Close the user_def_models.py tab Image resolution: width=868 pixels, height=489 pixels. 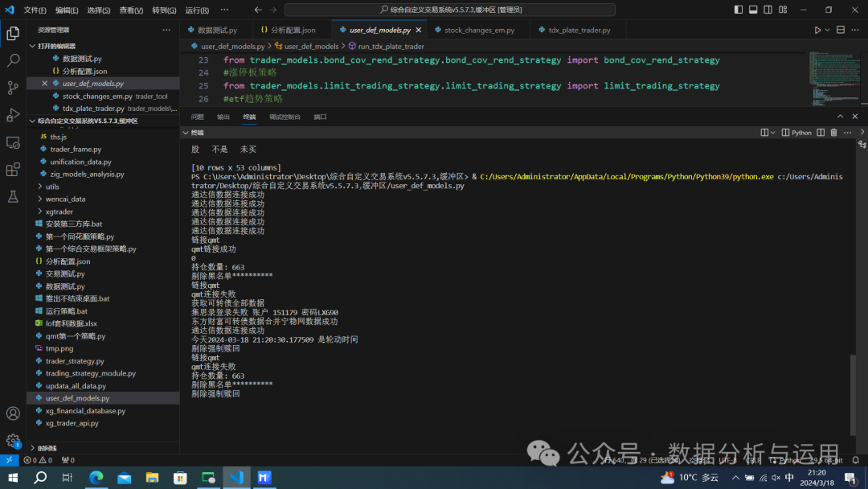point(419,30)
